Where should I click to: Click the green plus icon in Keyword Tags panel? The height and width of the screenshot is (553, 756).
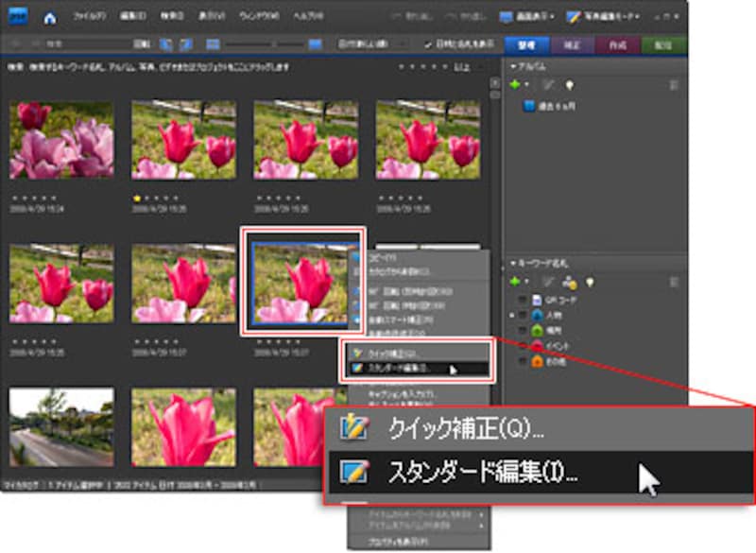515,281
